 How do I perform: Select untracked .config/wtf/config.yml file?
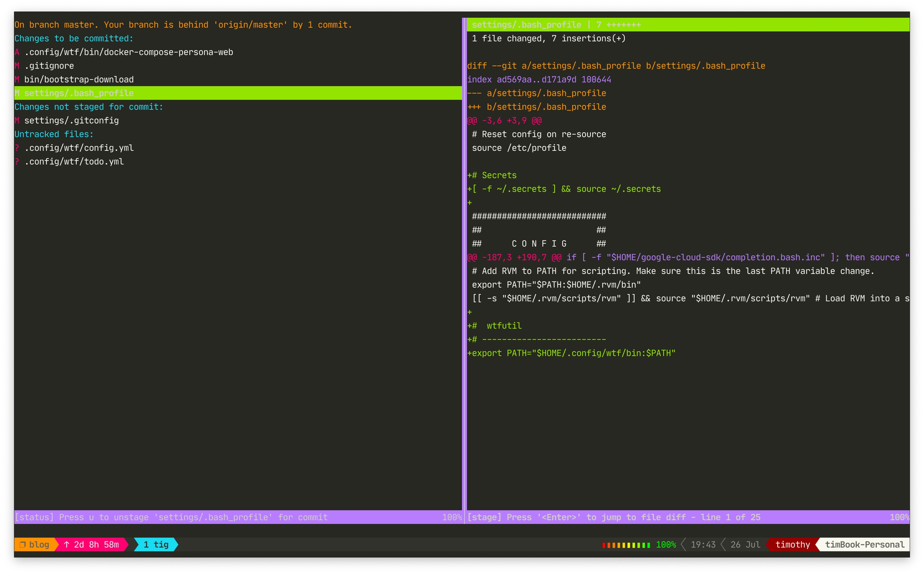(x=79, y=148)
